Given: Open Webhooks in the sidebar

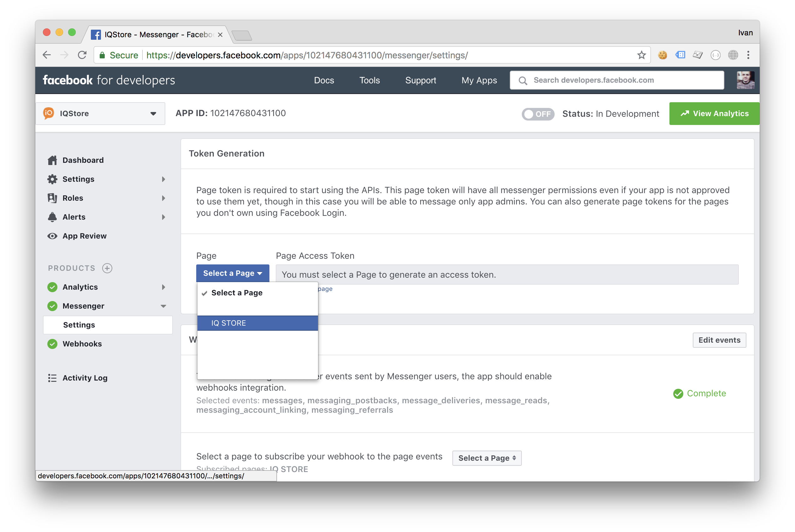Looking at the screenshot, I should click(x=82, y=344).
